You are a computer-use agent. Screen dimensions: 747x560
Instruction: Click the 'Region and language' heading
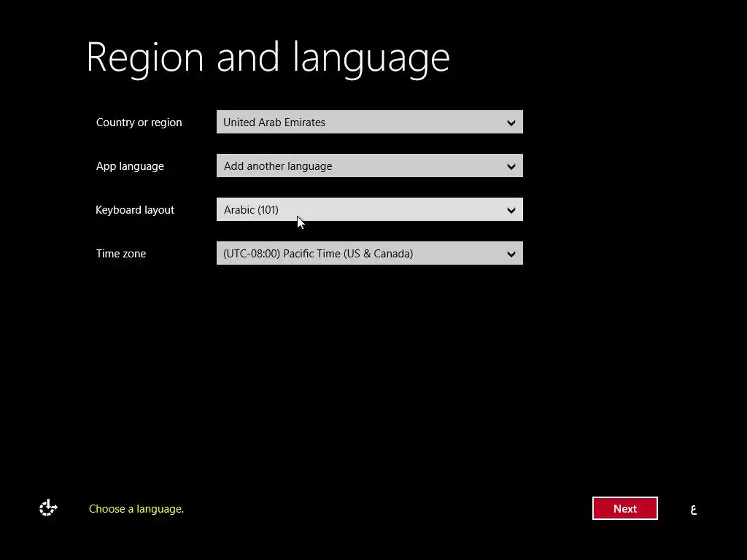tap(268, 58)
